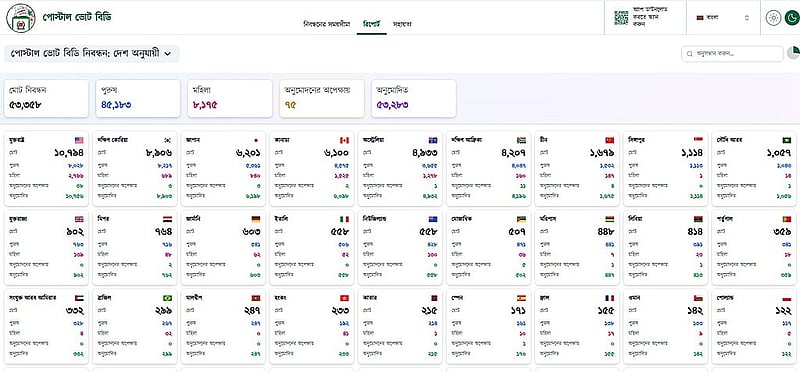Click the Libya flag icon
The height and width of the screenshot is (372, 800).
point(698,219)
